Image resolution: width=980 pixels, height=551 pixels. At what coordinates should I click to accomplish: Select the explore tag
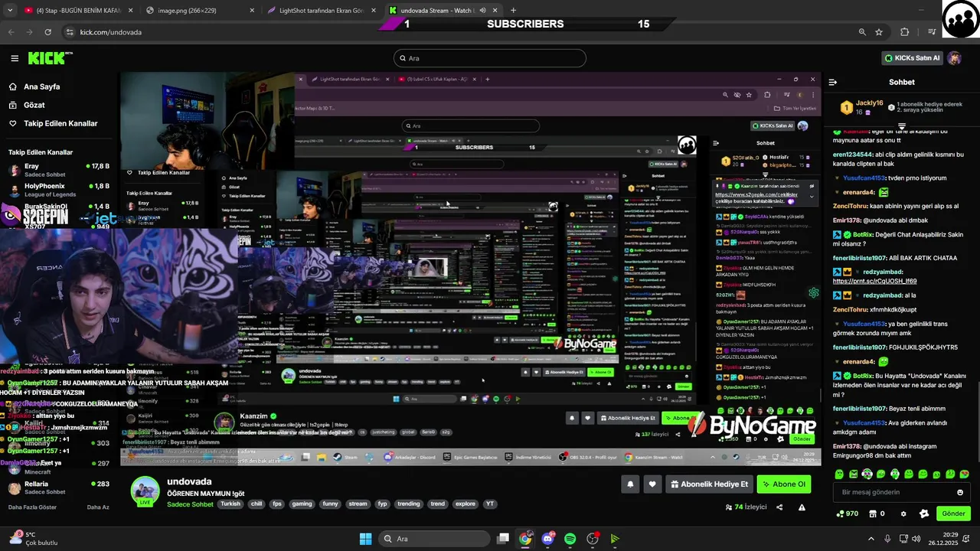465,504
